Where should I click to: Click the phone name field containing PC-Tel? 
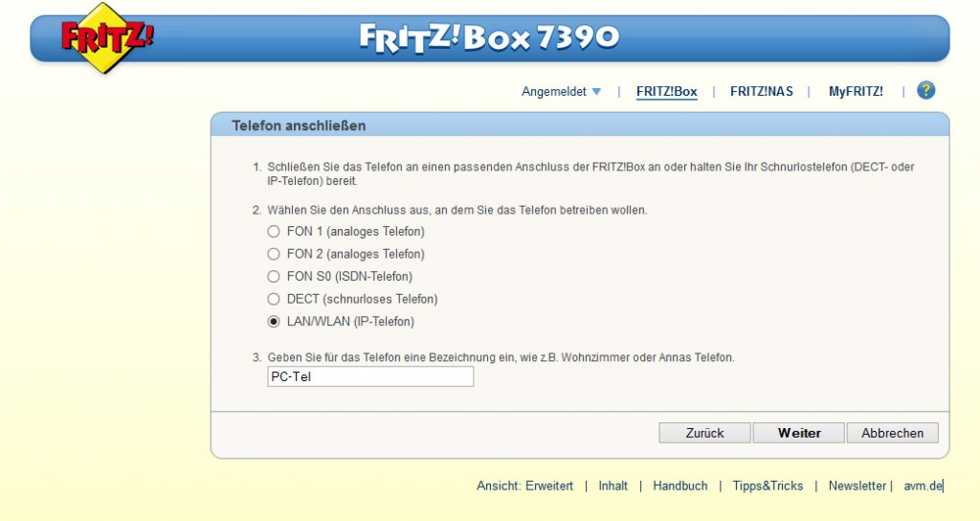pos(370,376)
